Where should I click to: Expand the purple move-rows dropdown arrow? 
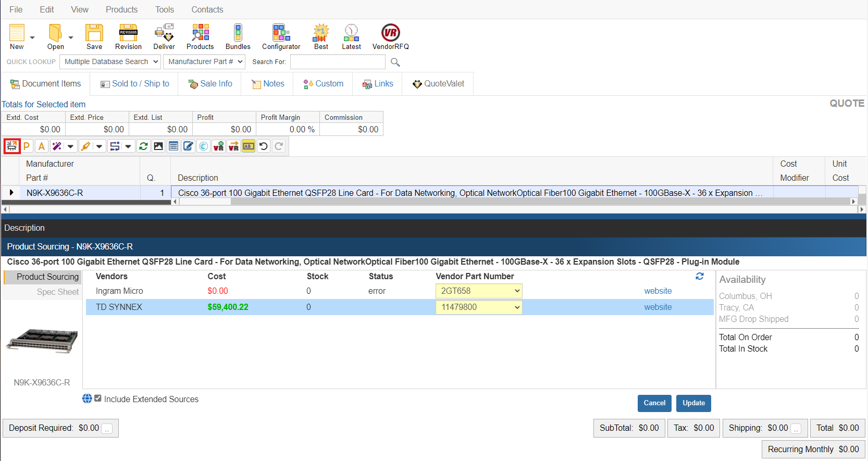(128, 146)
